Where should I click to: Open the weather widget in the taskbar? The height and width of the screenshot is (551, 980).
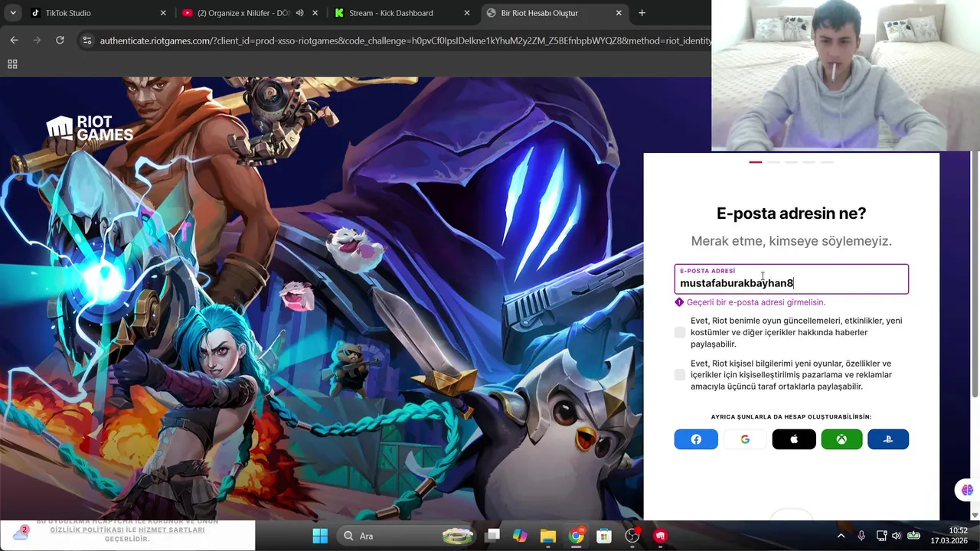21,533
